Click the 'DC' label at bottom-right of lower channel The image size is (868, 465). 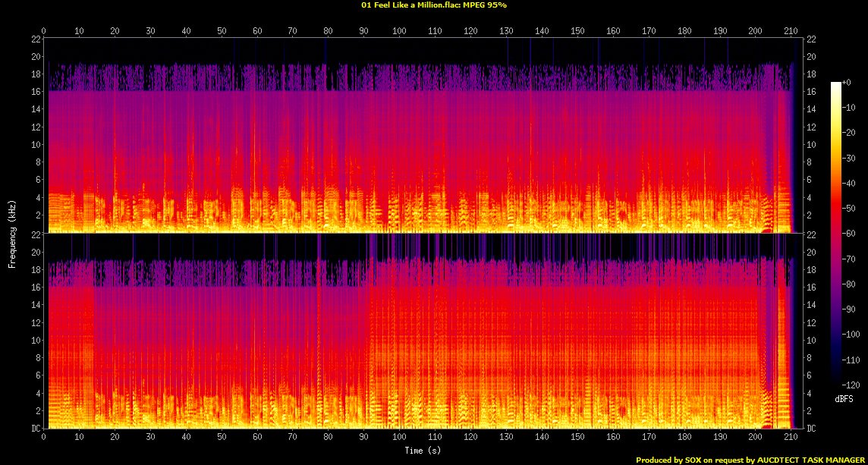pyautogui.click(x=811, y=429)
